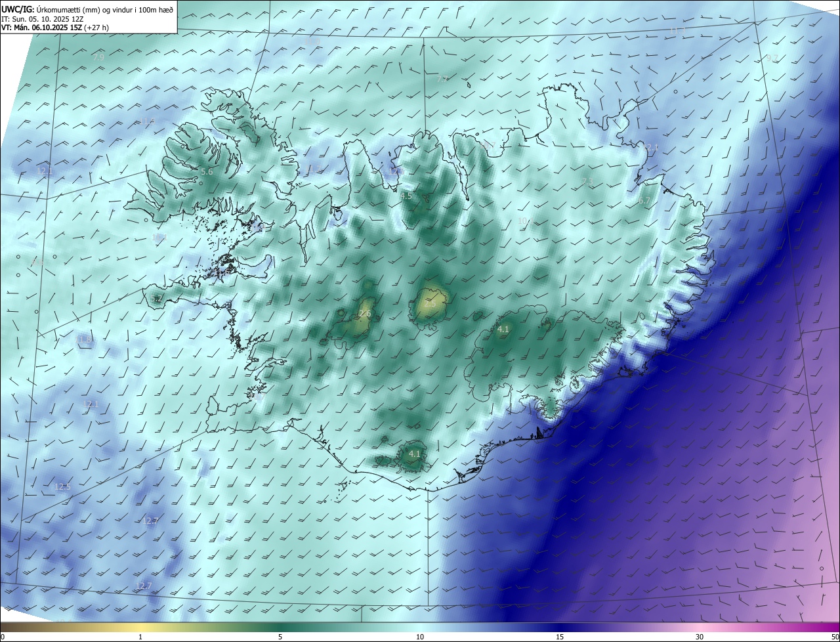Pick the pale yellow colour above tick 1
This screenshot has width=840, height=642.
(140, 627)
